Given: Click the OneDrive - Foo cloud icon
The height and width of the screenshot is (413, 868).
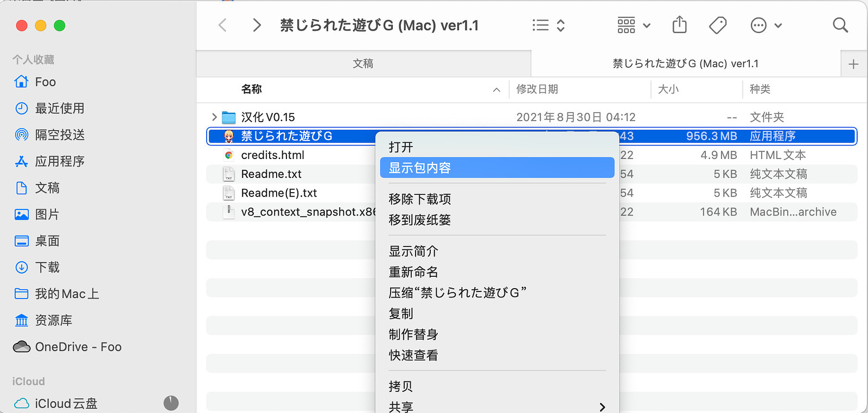Looking at the screenshot, I should (22, 347).
